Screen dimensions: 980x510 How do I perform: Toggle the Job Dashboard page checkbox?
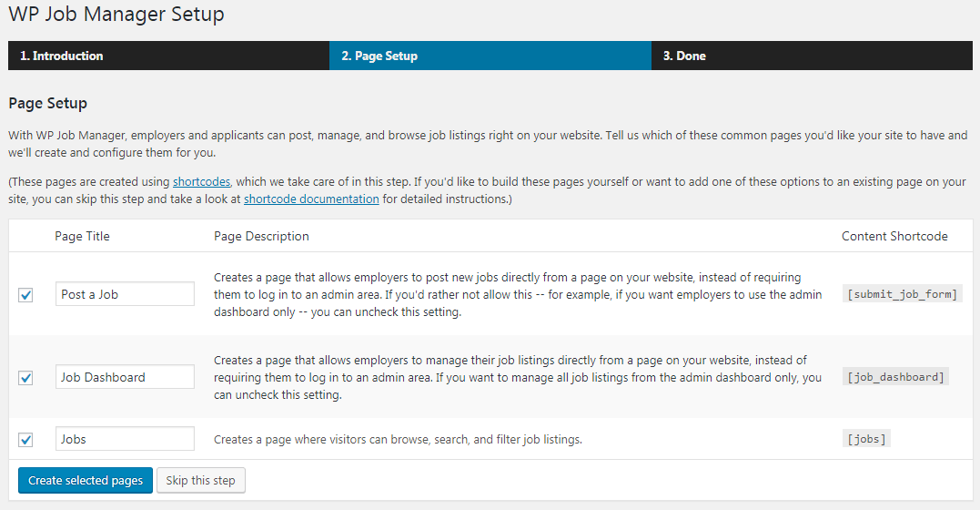click(25, 378)
